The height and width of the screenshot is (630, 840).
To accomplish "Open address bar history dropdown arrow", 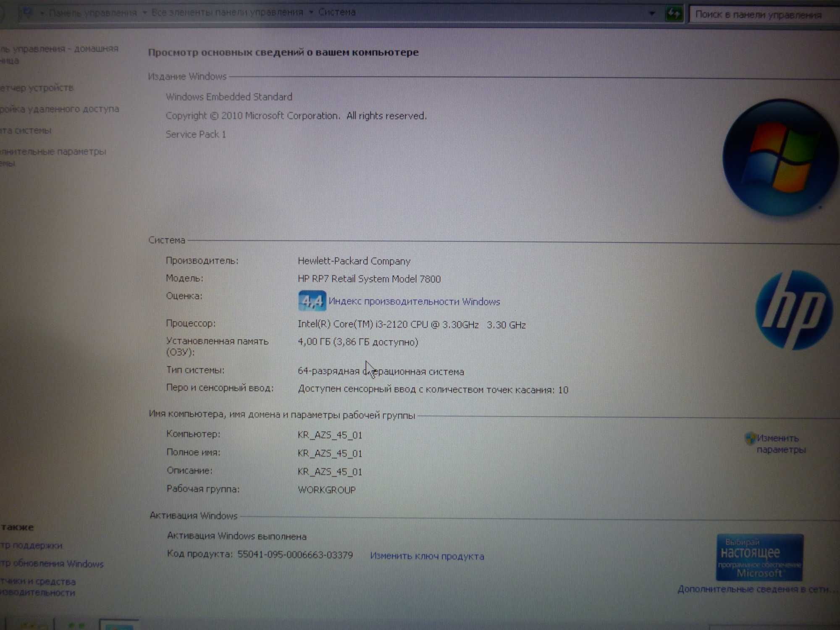I will [x=652, y=13].
